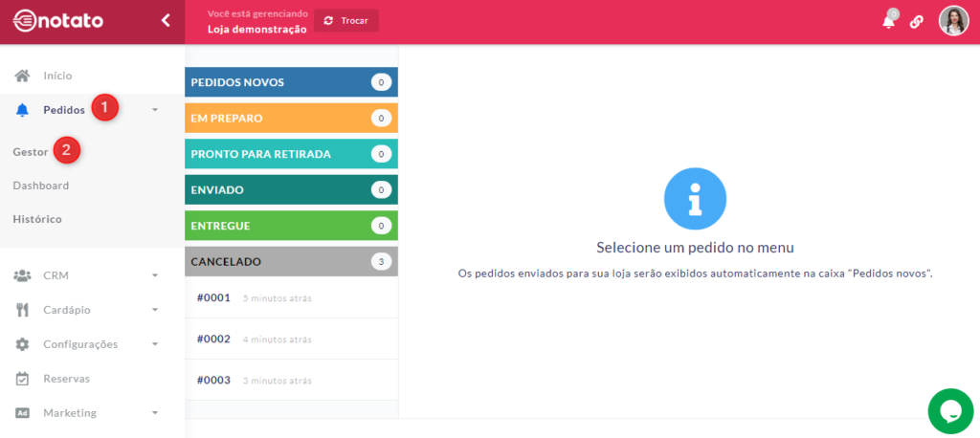This screenshot has width=980, height=438.
Task: Collapse the sidebar with the left arrow
Action: (166, 20)
